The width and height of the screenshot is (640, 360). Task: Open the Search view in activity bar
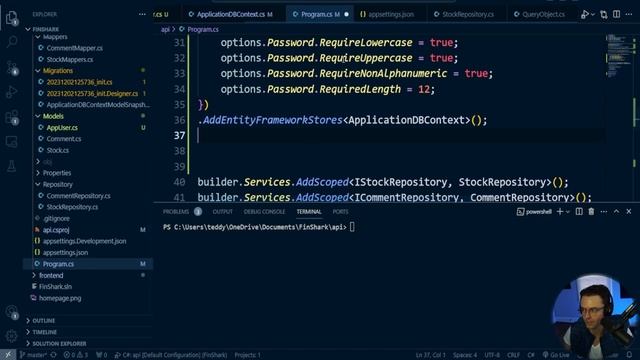(x=12, y=41)
